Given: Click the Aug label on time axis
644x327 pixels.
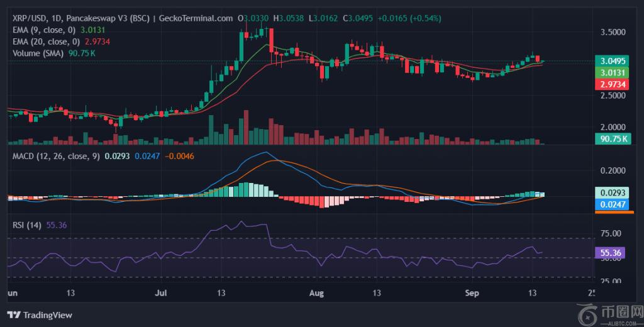Looking at the screenshot, I should pyautogui.click(x=317, y=292).
